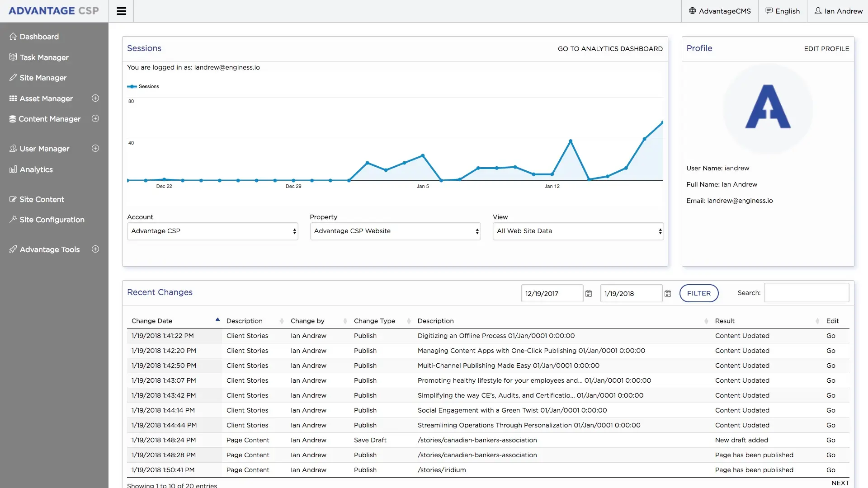
Task: Expand the Content Manager submenu
Action: pos(95,119)
